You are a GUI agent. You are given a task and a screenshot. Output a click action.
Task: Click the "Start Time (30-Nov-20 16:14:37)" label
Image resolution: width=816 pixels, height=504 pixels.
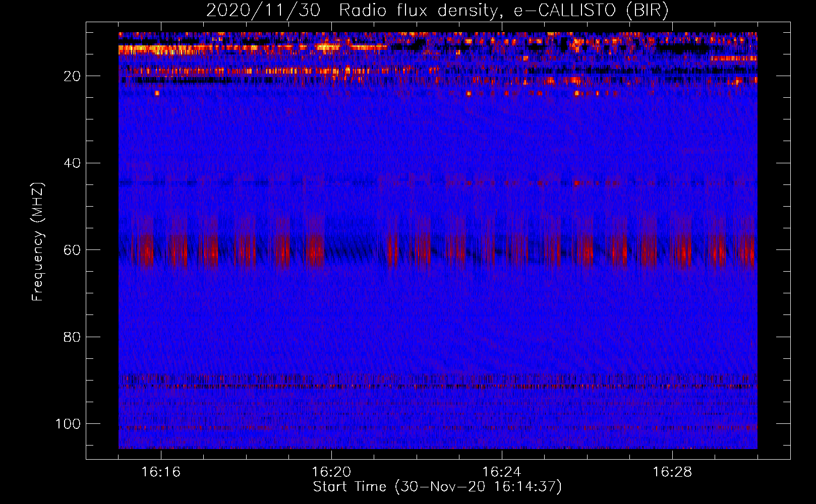pyautogui.click(x=437, y=487)
